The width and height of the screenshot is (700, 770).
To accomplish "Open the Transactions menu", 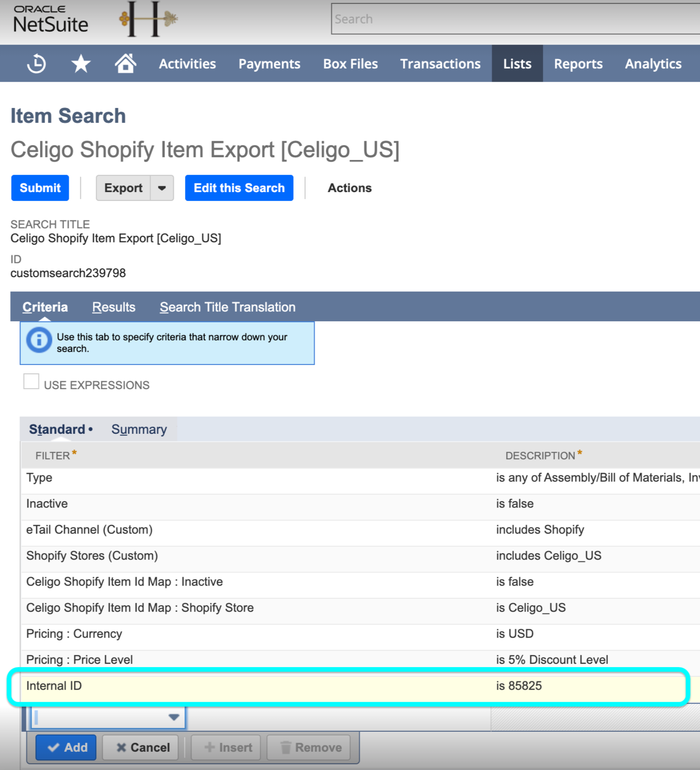I will tap(440, 64).
